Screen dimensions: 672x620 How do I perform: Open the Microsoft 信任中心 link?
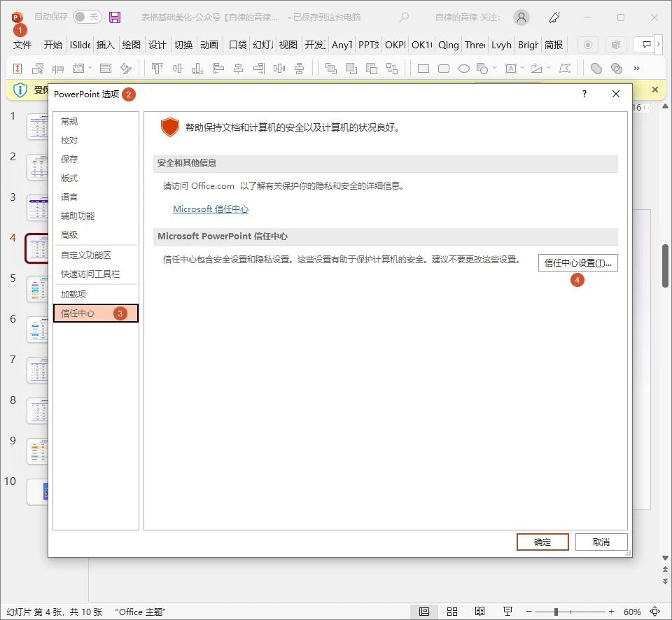tap(211, 209)
